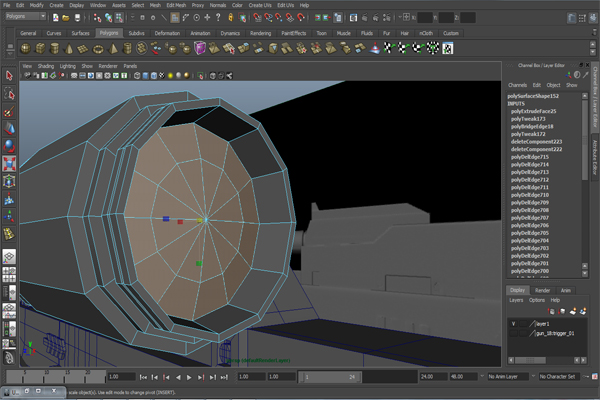Click the purple cube shelf icon
The image size is (600, 400).
click(200, 49)
